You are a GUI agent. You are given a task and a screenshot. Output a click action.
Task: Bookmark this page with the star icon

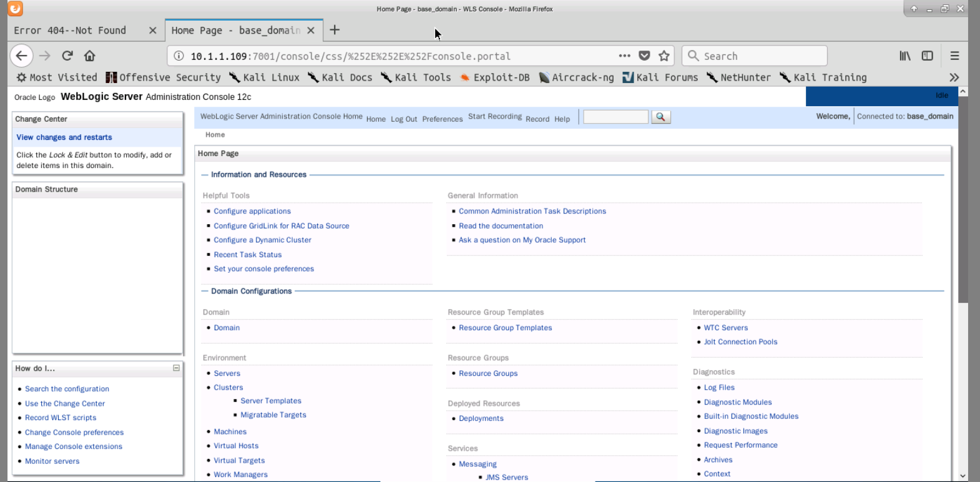click(664, 56)
